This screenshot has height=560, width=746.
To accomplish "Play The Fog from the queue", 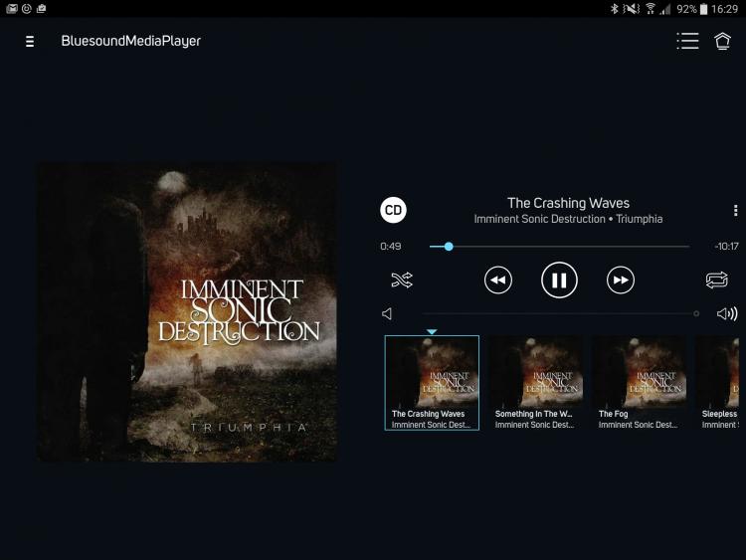I will tap(639, 383).
